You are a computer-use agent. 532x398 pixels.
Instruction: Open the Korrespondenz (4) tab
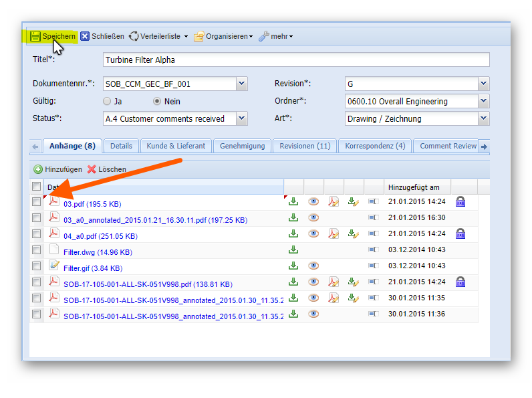point(375,146)
